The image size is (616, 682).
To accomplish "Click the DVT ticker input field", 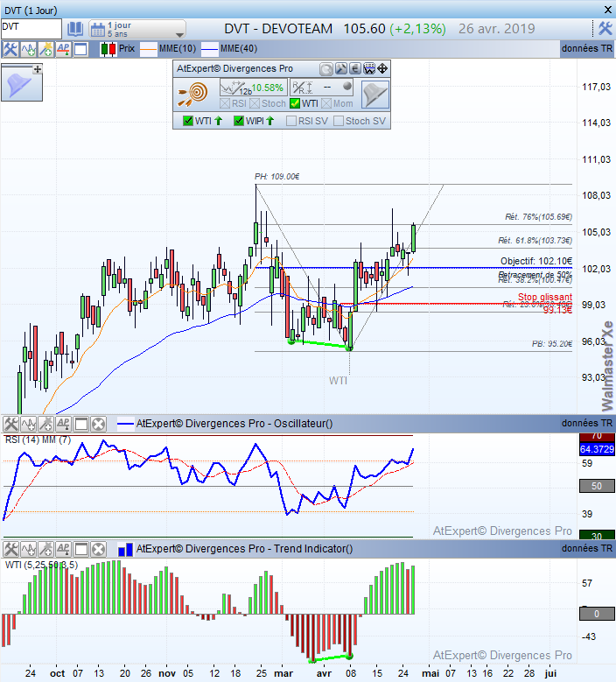I will [x=31, y=29].
